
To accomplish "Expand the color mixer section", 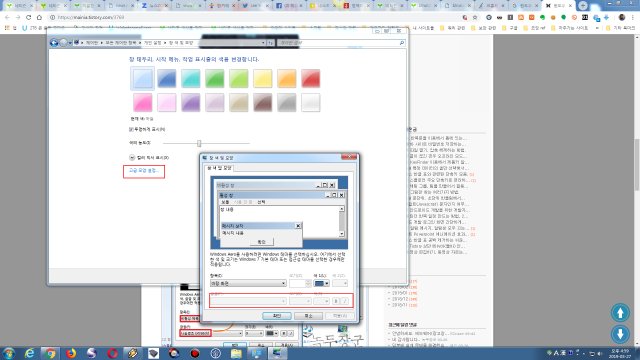I will [132, 158].
